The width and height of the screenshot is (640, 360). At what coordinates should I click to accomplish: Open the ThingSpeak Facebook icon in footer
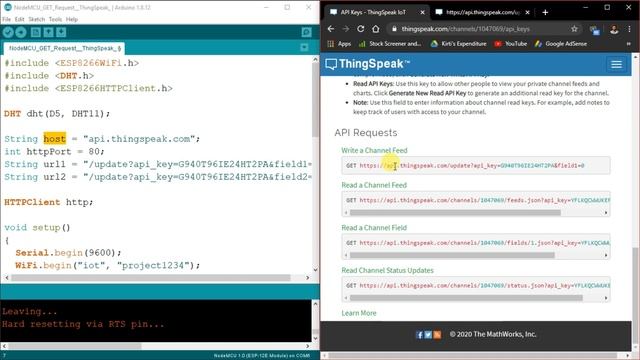tap(419, 335)
